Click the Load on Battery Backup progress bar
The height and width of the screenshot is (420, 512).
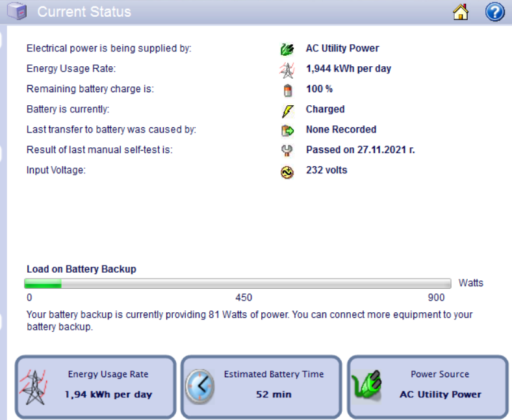(238, 284)
